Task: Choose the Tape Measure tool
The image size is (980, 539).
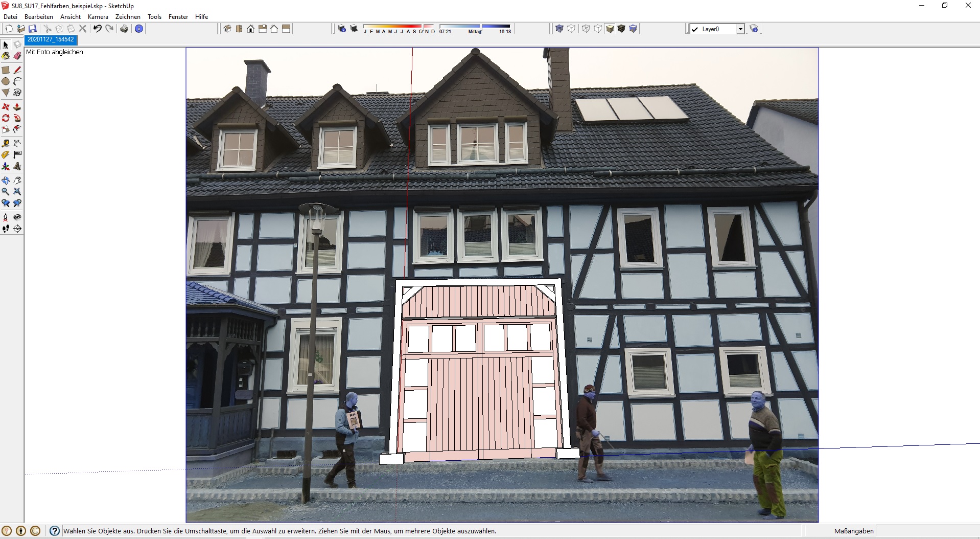Action: click(6, 144)
